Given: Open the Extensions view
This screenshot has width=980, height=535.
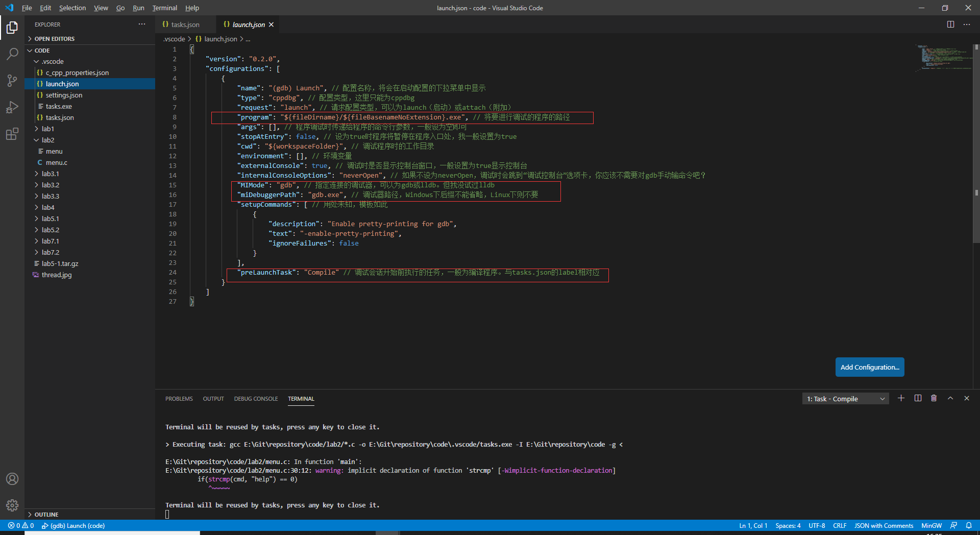Looking at the screenshot, I should click(12, 134).
